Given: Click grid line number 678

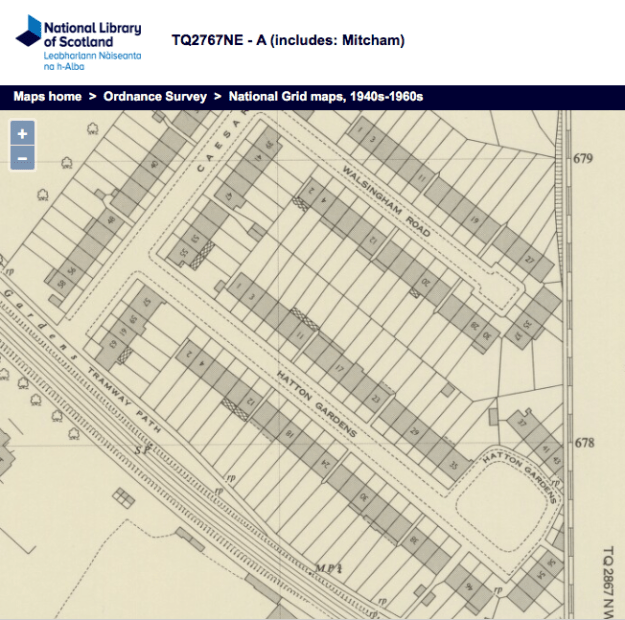Looking at the screenshot, I should [585, 442].
